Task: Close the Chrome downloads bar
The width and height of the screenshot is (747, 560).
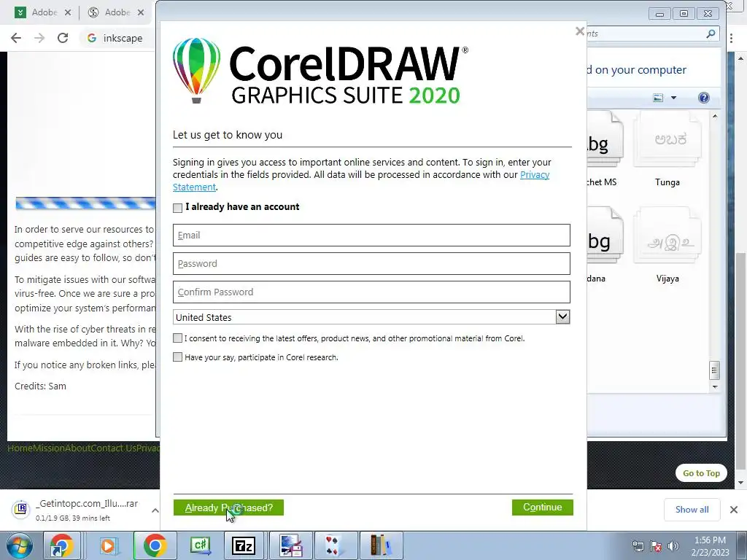Action: click(734, 510)
